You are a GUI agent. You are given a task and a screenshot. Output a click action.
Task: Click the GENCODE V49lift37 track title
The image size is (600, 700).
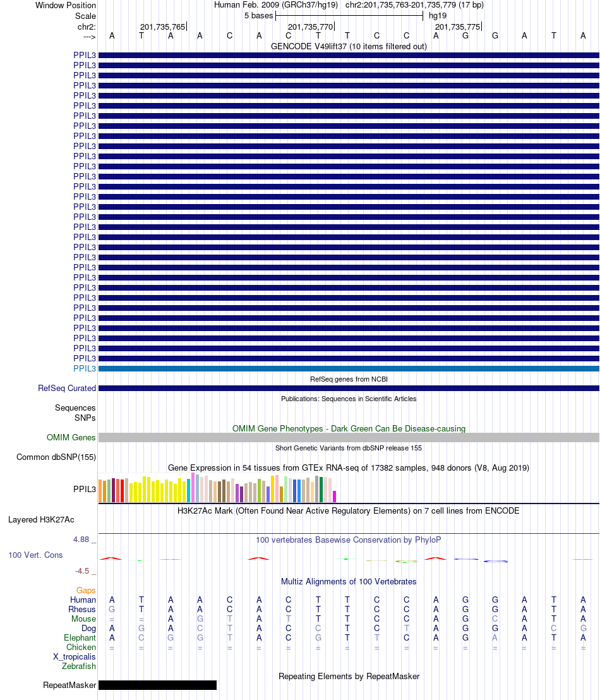pos(349,46)
